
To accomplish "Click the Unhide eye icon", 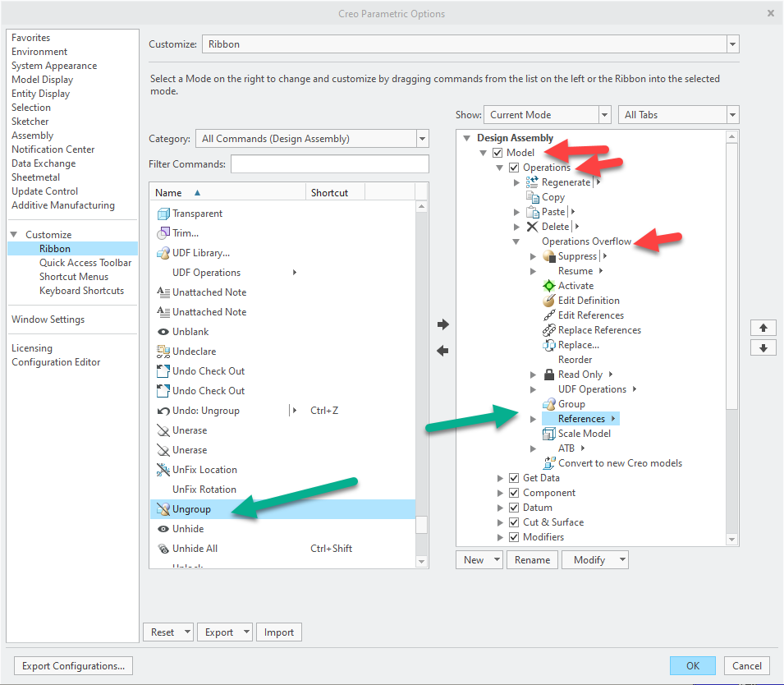I will (163, 529).
